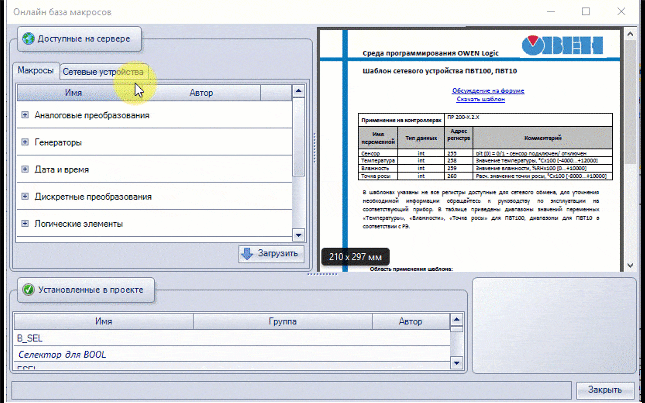Expand the Аналоговые преобразования category

tap(25, 116)
